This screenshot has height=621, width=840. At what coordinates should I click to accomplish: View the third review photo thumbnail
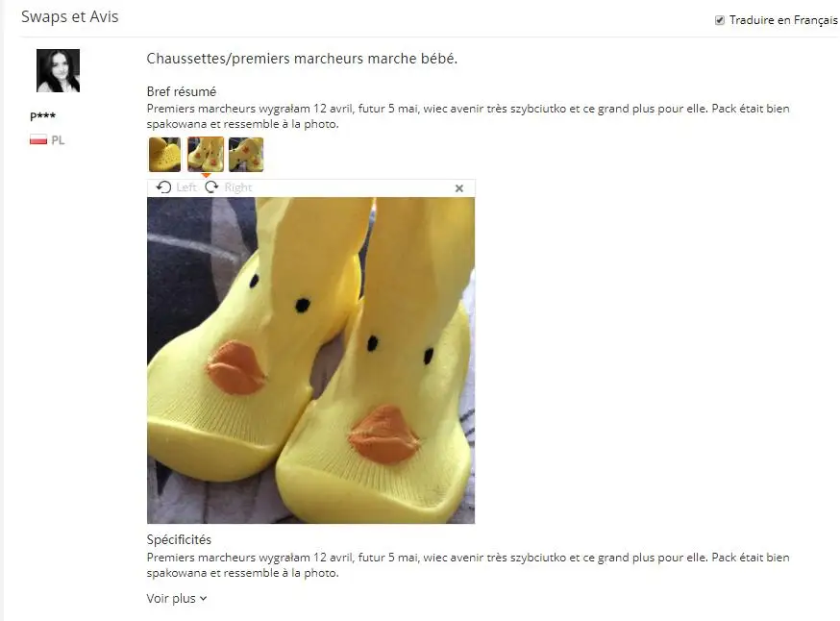pyautogui.click(x=246, y=155)
